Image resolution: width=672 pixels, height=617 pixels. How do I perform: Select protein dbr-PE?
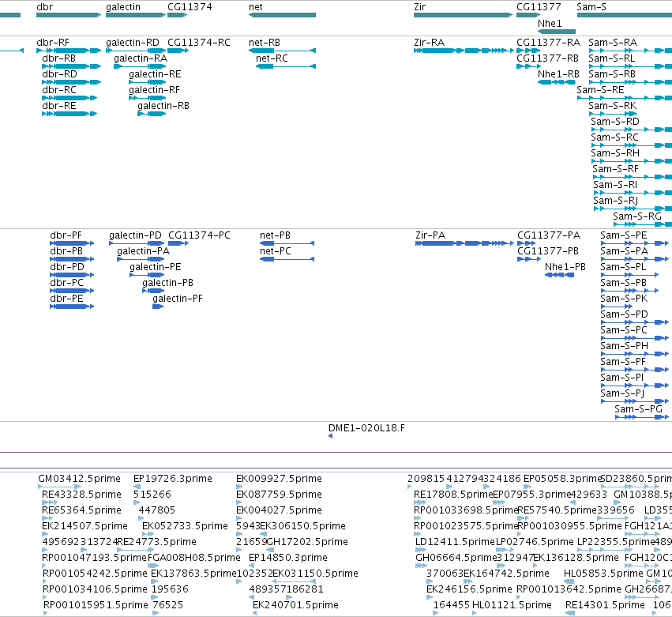[72, 307]
